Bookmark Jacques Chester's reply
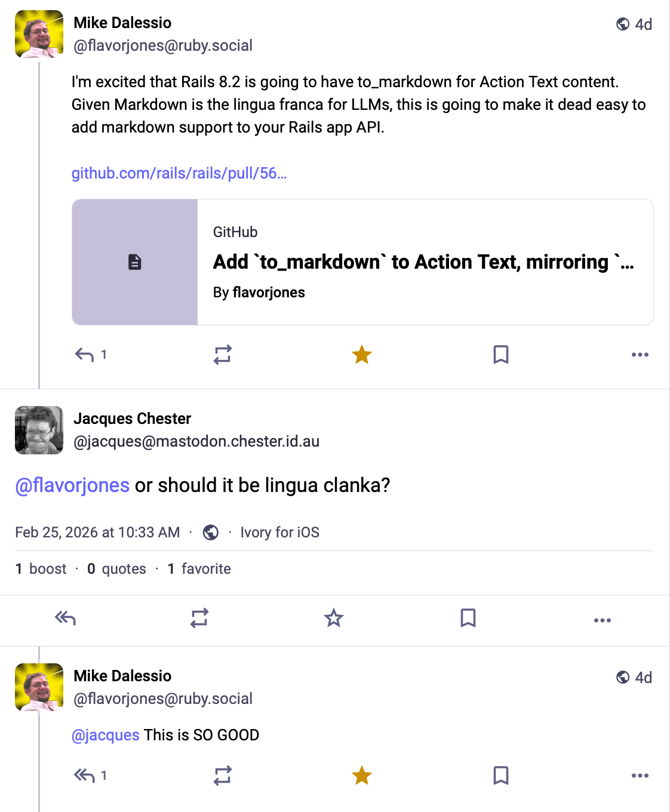This screenshot has height=812, width=670. (468, 619)
